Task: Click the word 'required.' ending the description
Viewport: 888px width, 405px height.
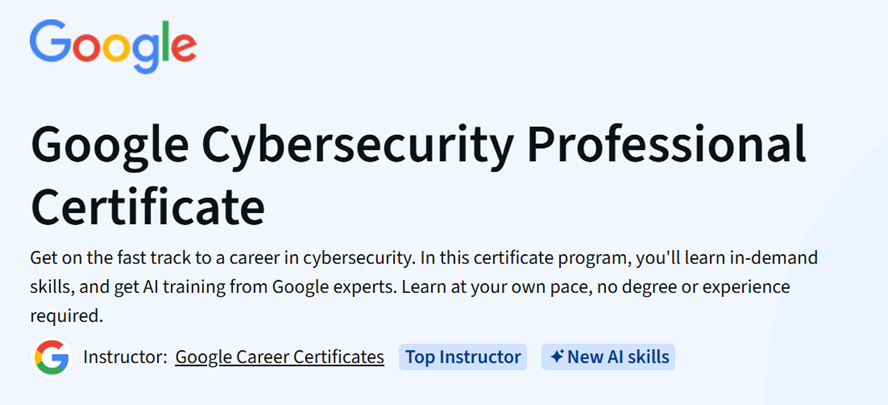Action: (x=67, y=316)
